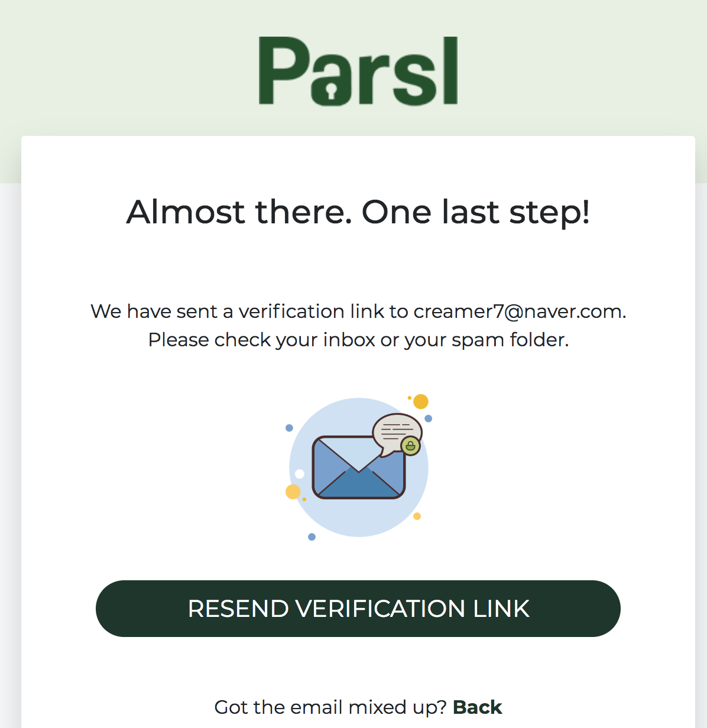Screen dimensions: 707x728
Task: Resend the verification link
Action: 358,609
